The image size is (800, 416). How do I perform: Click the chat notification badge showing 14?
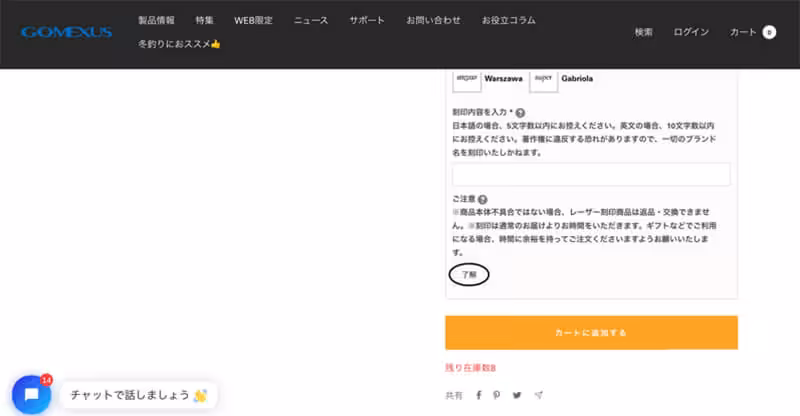pos(46,380)
